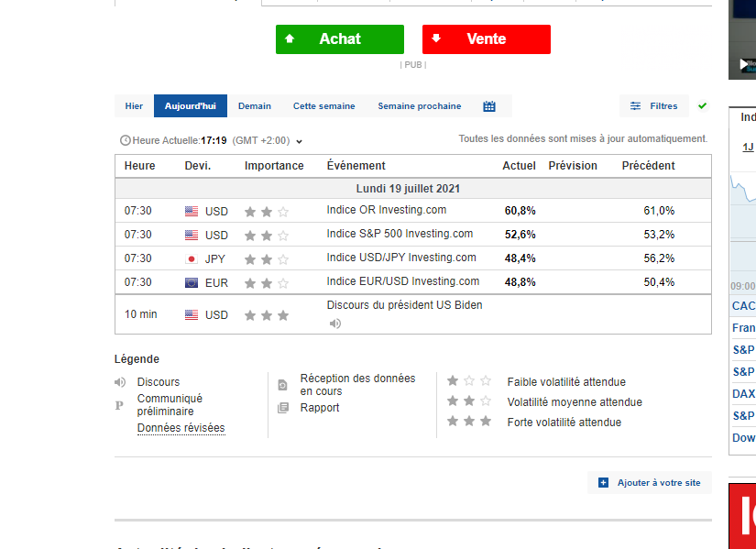Click the Événement column header
Screen dimensions: 756x549
click(x=356, y=166)
